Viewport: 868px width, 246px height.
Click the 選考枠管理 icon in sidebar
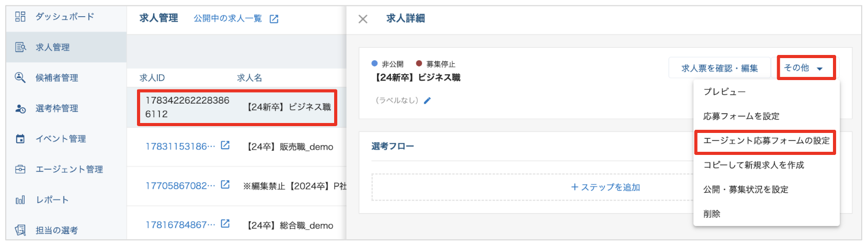(20, 108)
